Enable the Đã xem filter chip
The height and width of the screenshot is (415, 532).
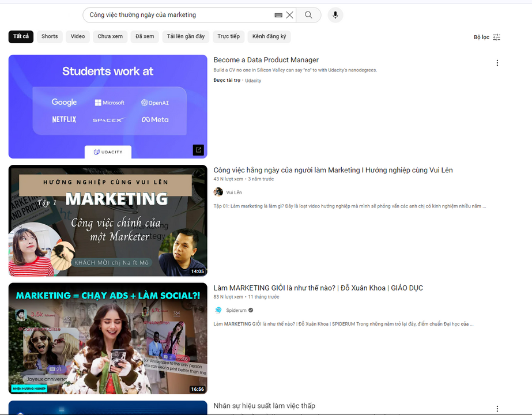pyautogui.click(x=144, y=36)
